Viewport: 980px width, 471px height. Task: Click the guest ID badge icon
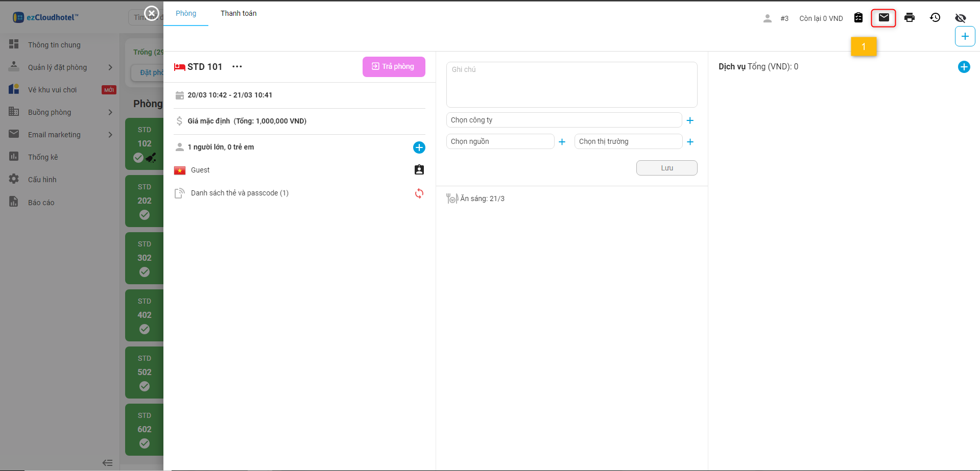[x=419, y=170]
